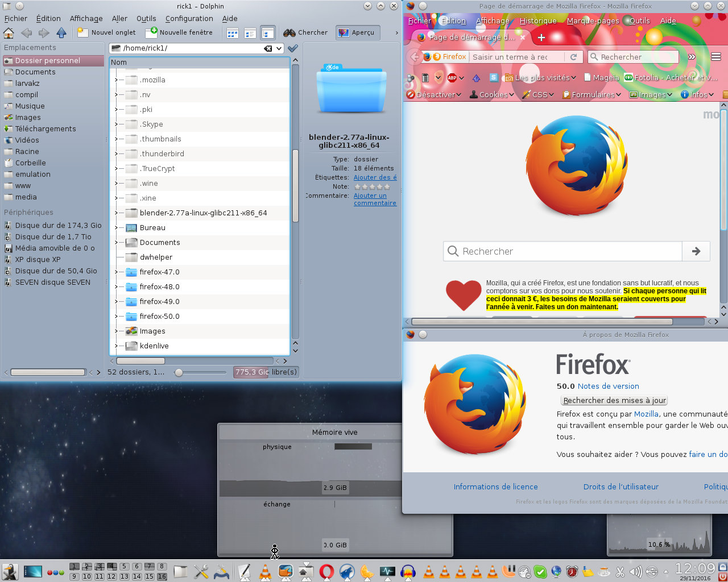Close the Page de démarrage tab
The width and height of the screenshot is (728, 582).
523,38
